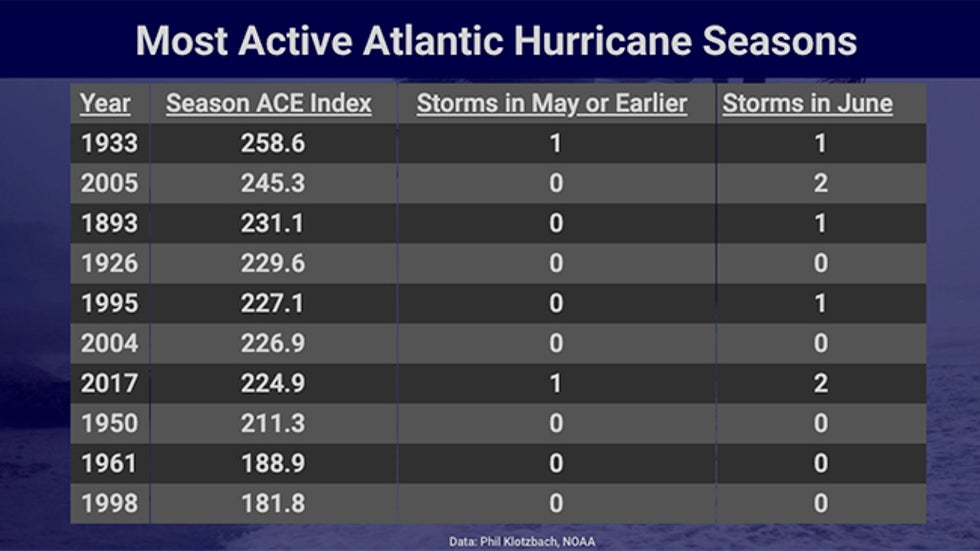Select the 1893 year cell

click(109, 223)
